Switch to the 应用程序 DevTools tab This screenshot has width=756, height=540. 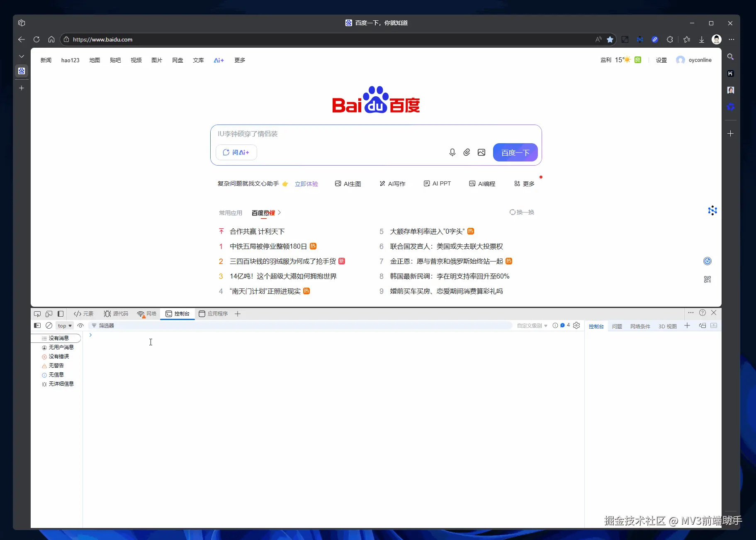pos(214,314)
